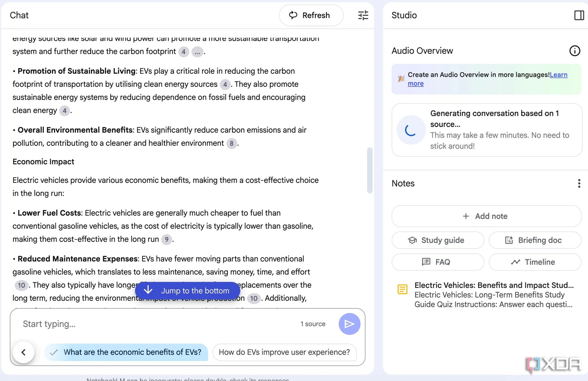Viewport: 588px width, 381px height.
Task: Open the Electric Vehicles note icon
Action: (x=403, y=289)
